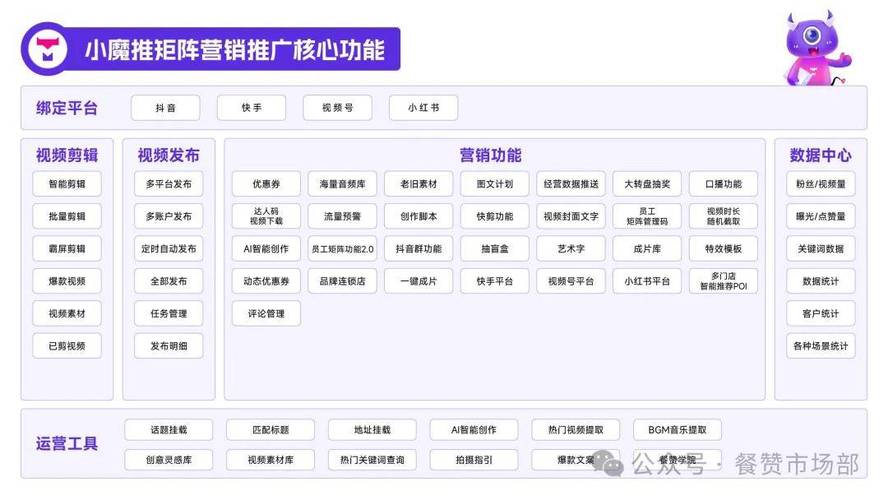The height and width of the screenshot is (500, 888).
Task: Open 快手平台 box
Action: [495, 281]
